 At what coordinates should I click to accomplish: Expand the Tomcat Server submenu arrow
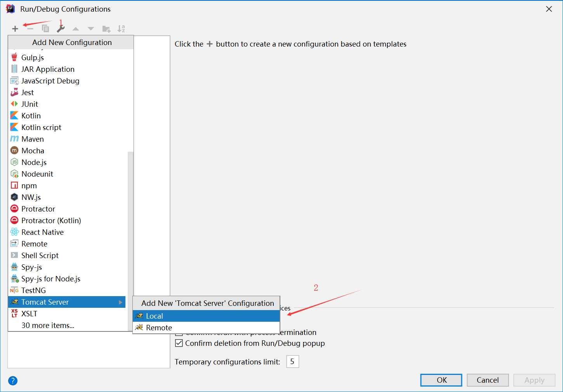pos(120,302)
